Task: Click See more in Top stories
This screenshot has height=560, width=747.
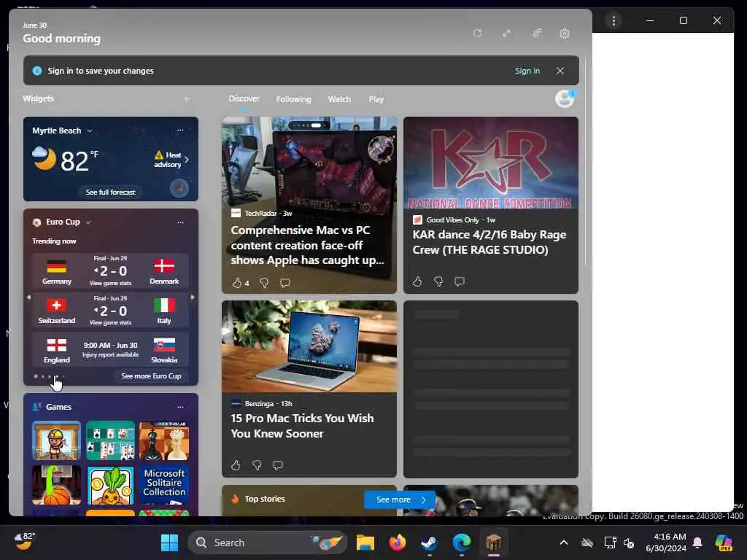Action: 400,499
